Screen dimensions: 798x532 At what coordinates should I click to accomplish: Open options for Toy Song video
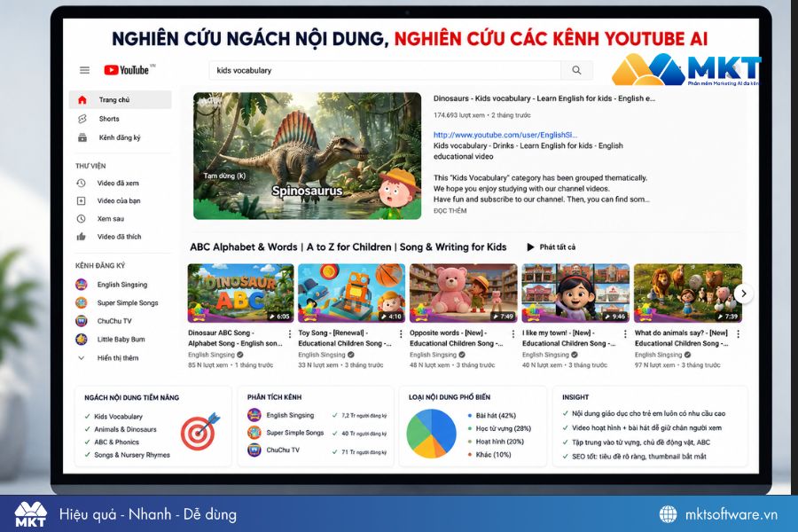[x=401, y=333]
